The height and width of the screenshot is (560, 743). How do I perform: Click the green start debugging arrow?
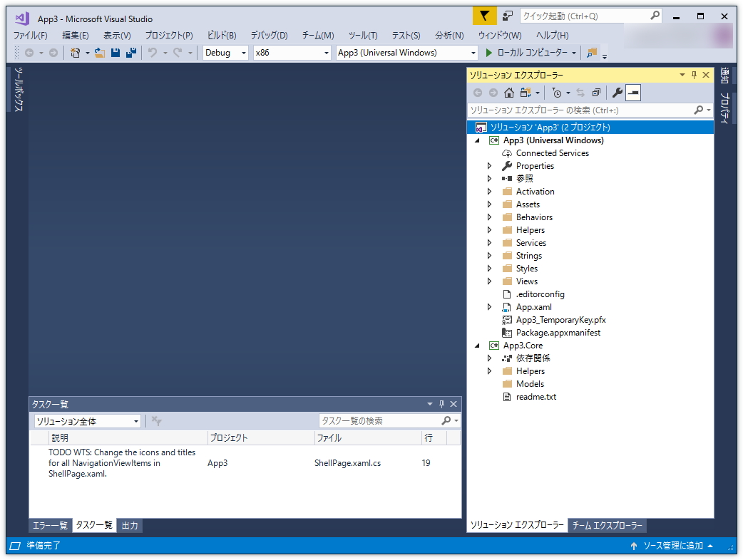[x=489, y=53]
